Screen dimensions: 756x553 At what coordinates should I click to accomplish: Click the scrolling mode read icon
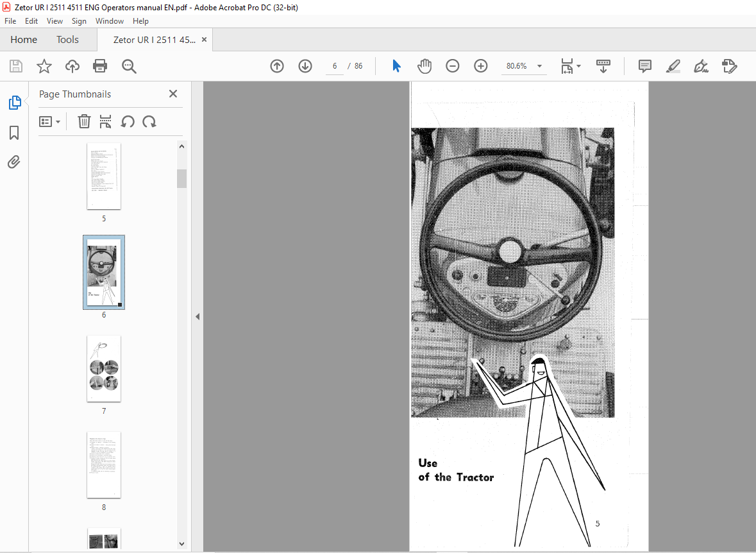pos(603,66)
